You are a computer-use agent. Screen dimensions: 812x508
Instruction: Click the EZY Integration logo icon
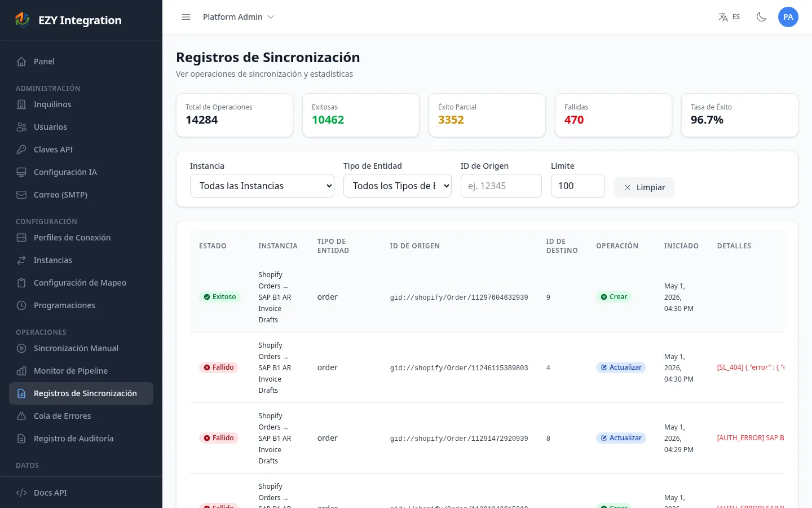point(23,20)
